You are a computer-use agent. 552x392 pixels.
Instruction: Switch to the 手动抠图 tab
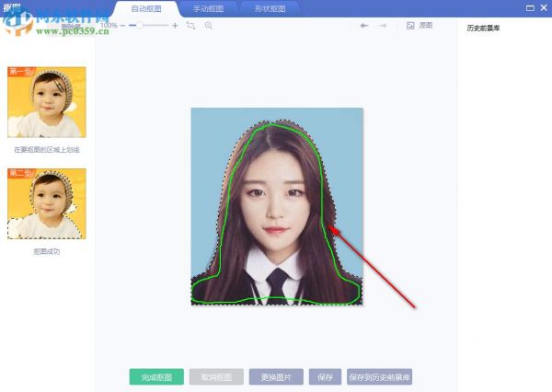coord(209,9)
